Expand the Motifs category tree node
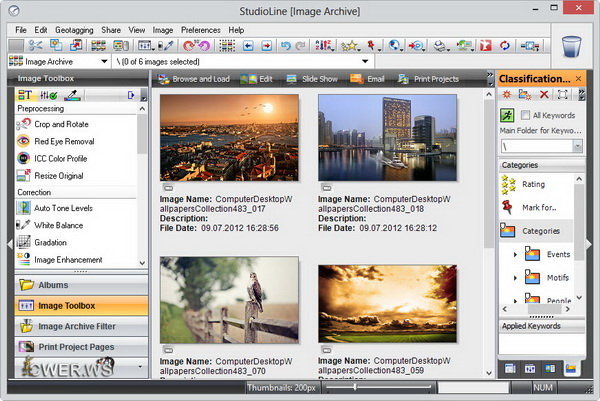The image size is (600, 401). tap(516, 277)
